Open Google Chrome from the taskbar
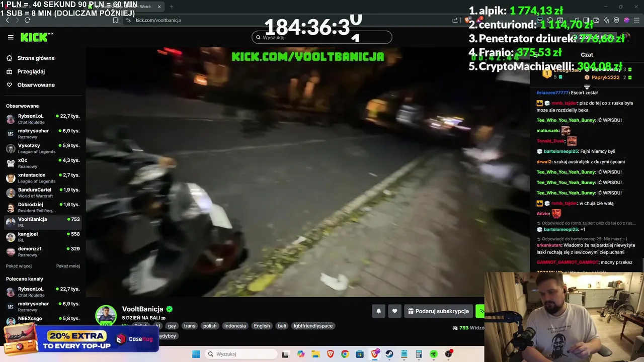 [345, 354]
